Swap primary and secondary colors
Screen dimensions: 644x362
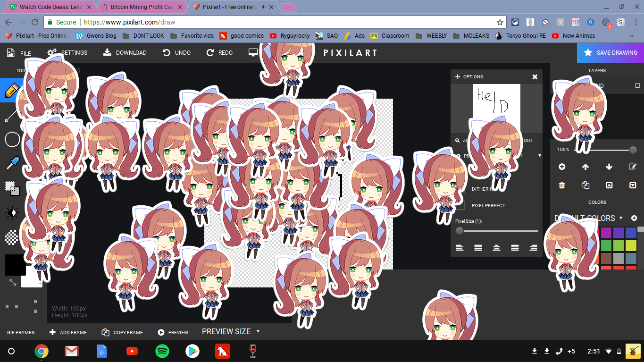tap(13, 282)
